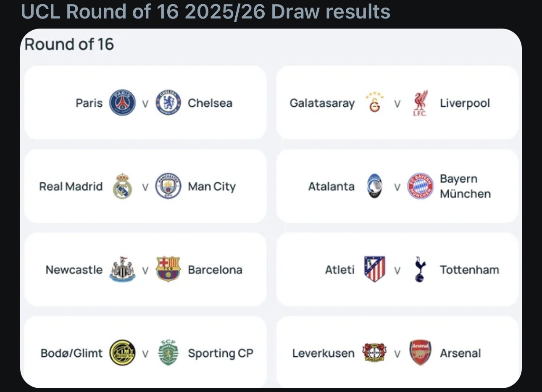Select the Arsenal cannon crest
Viewport: 542px width, 392px height.
[420, 353]
